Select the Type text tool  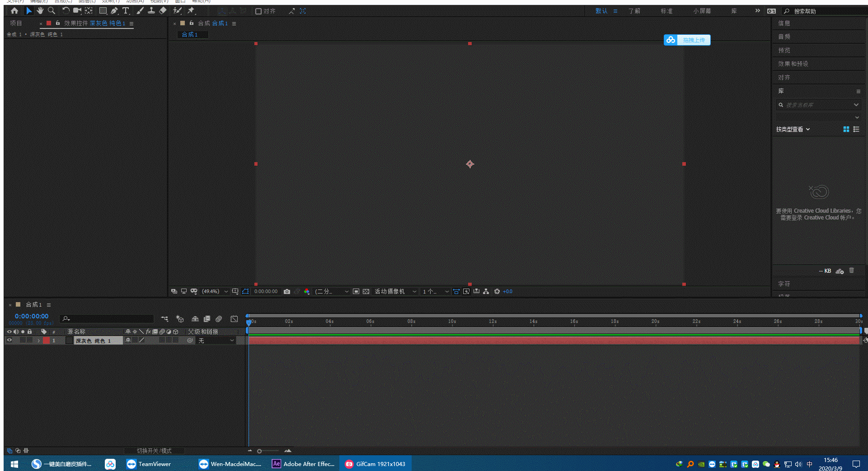[126, 11]
